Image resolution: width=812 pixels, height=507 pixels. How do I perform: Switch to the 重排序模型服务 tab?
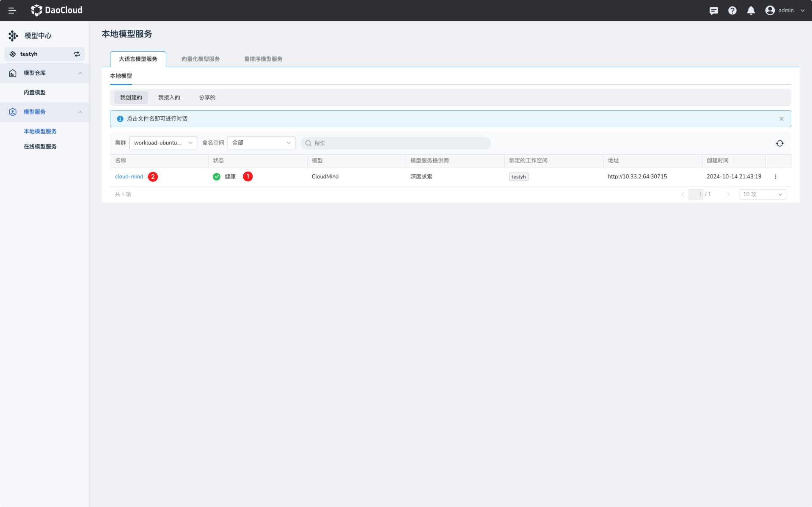tap(263, 59)
